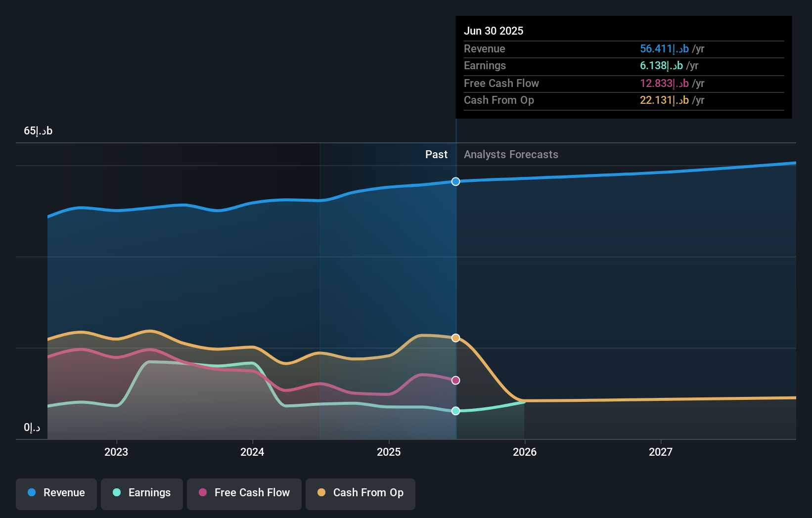Viewport: 812px width, 518px height.
Task: Click the Cash From Op legend button
Action: [x=360, y=493]
